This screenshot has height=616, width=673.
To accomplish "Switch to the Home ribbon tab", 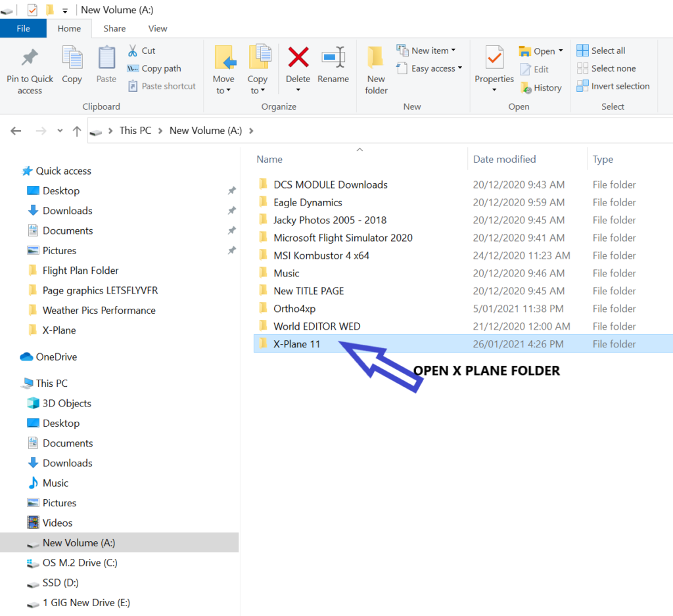I will point(69,28).
